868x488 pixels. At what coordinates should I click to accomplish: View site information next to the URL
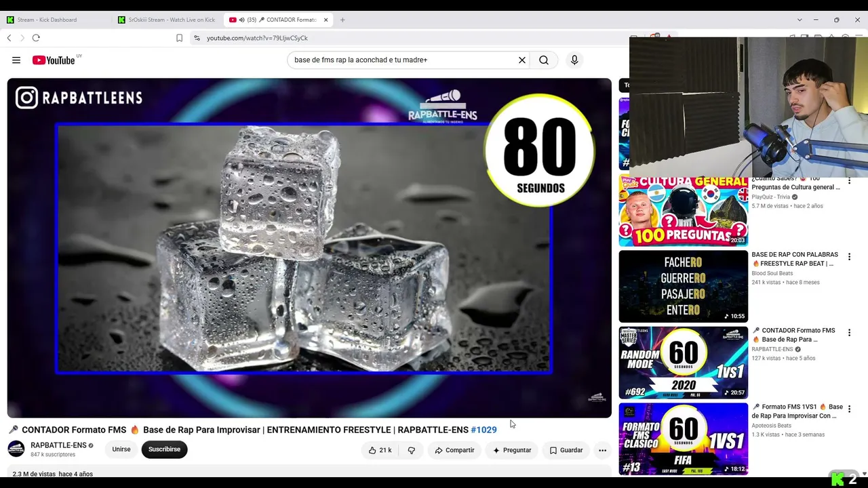tap(197, 38)
